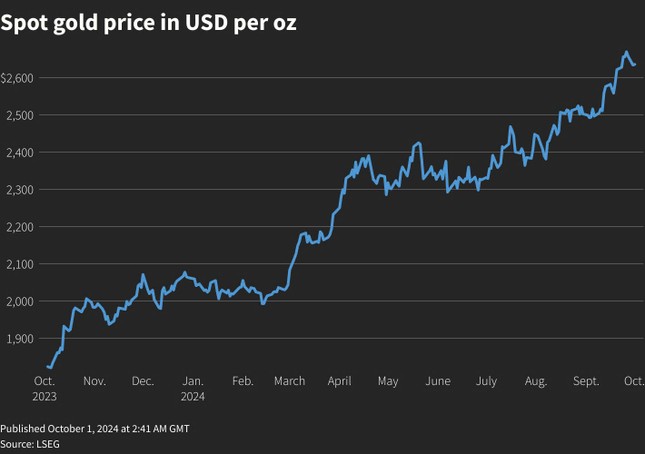The height and width of the screenshot is (454, 645).
Task: Click the 'Published October 1, 2024' timestamp text
Action: [95, 428]
